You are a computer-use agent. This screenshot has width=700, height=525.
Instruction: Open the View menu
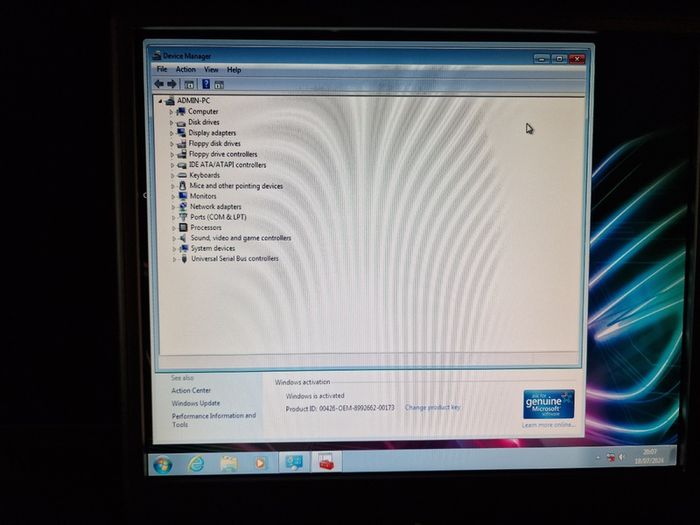tap(211, 70)
